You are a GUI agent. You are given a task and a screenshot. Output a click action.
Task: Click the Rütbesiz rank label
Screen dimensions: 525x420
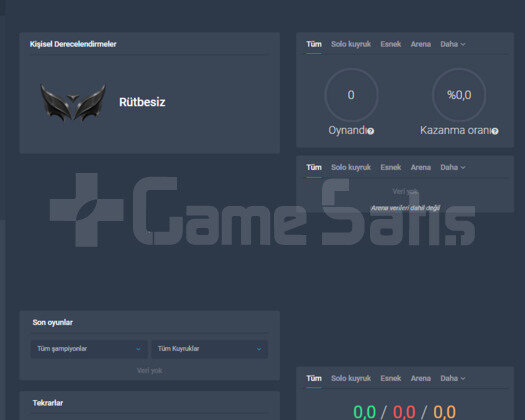click(142, 102)
